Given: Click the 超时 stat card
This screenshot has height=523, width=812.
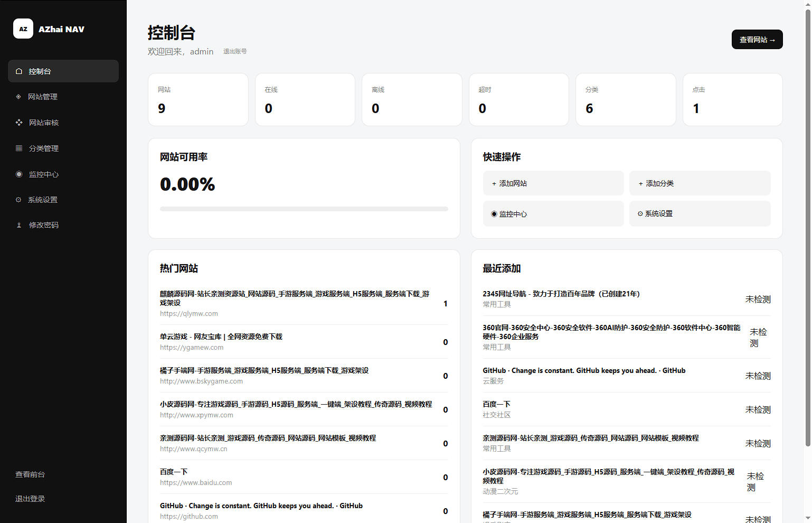Looking at the screenshot, I should [519, 99].
